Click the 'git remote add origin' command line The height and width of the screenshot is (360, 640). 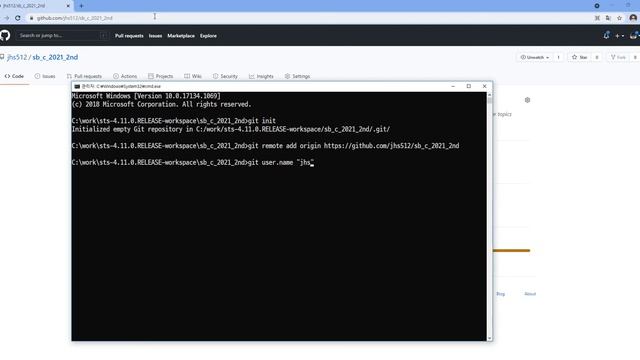pyautogui.click(x=265, y=146)
